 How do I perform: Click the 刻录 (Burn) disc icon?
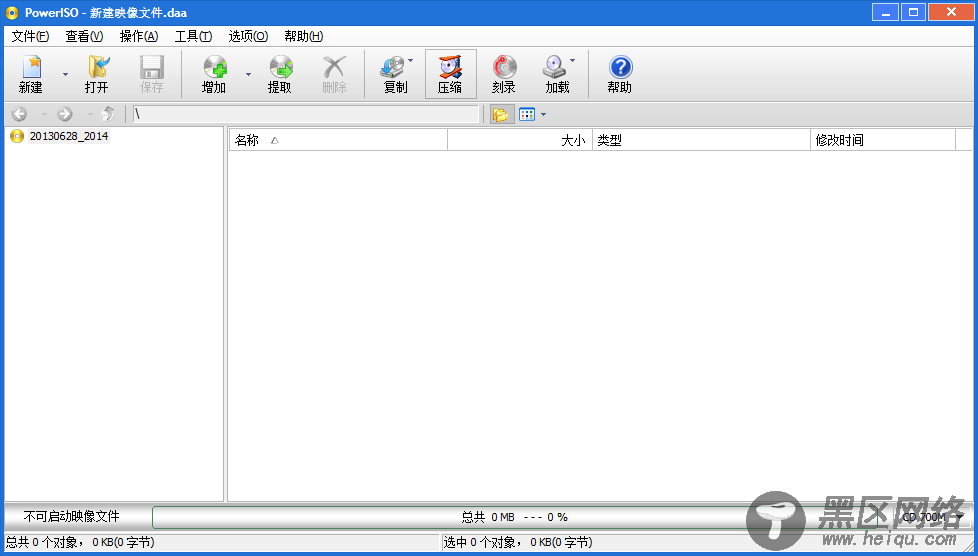[x=505, y=67]
